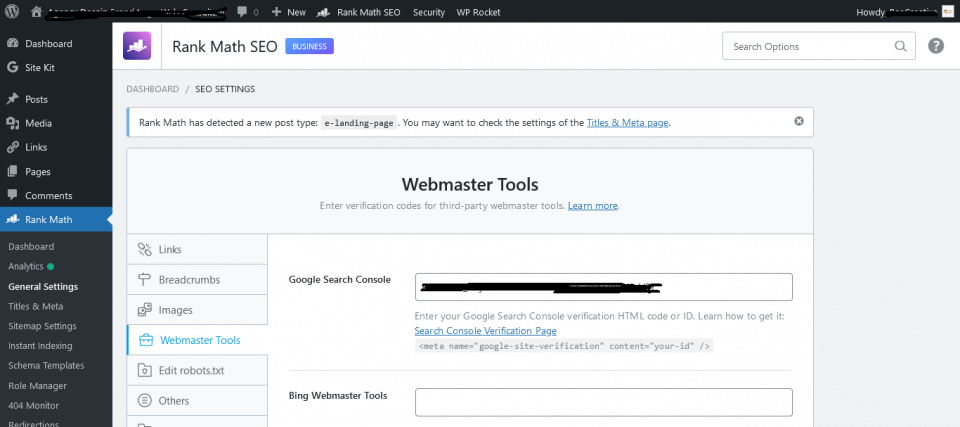Open the help question mark icon
960x427 pixels.
pos(936,46)
